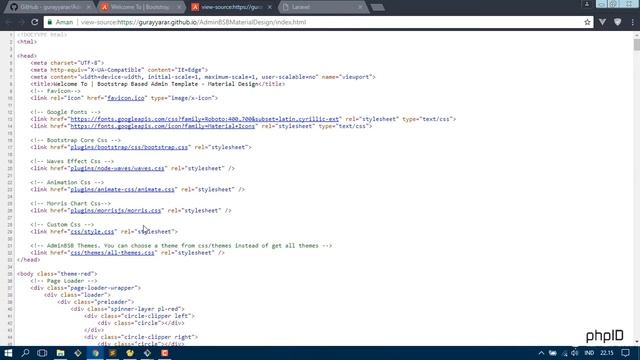Image resolution: width=640 pixels, height=360 pixels.
Task: Click the div class="page-loader-wrapper" line
Action: pyautogui.click(x=85, y=288)
